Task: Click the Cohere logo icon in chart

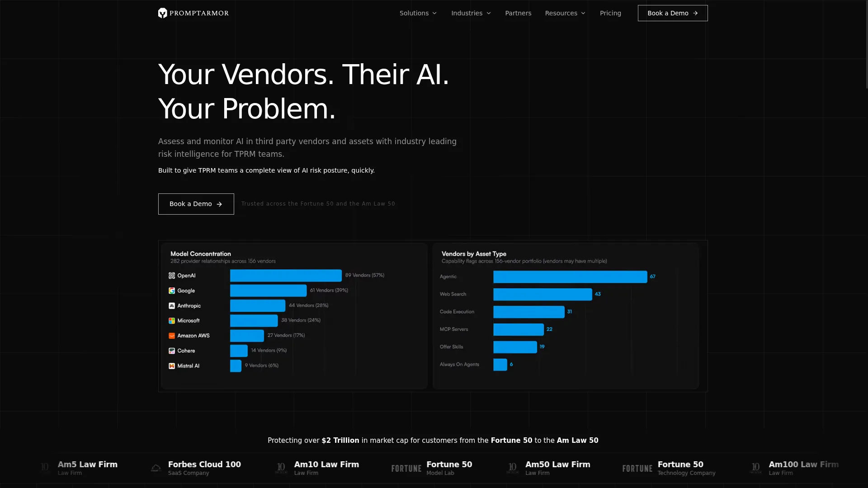Action: coord(172,351)
